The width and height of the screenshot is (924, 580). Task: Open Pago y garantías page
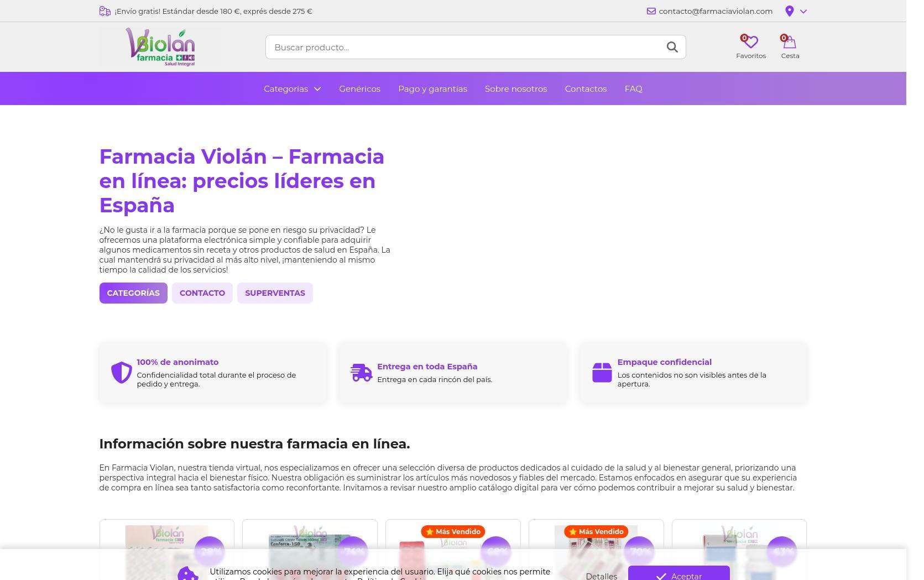point(432,88)
